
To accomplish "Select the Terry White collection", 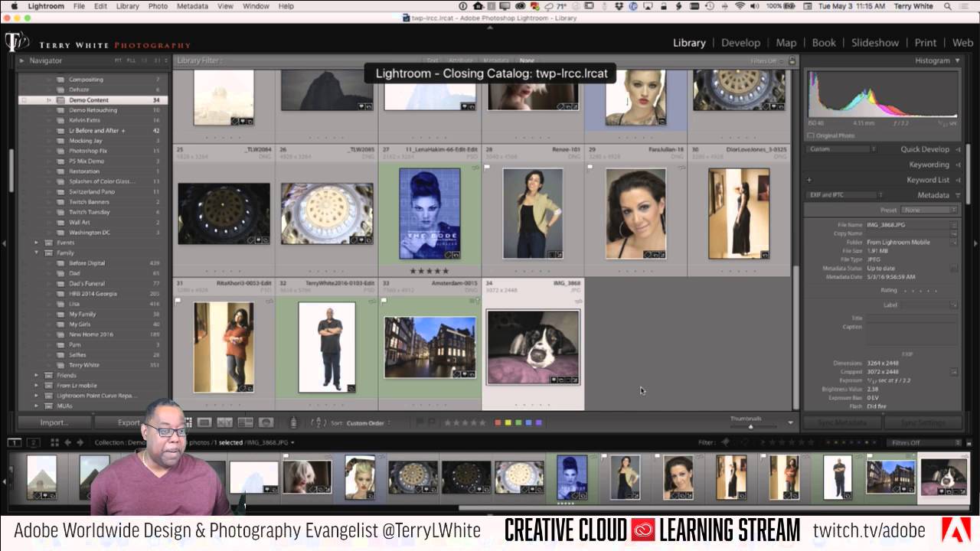I will [84, 365].
